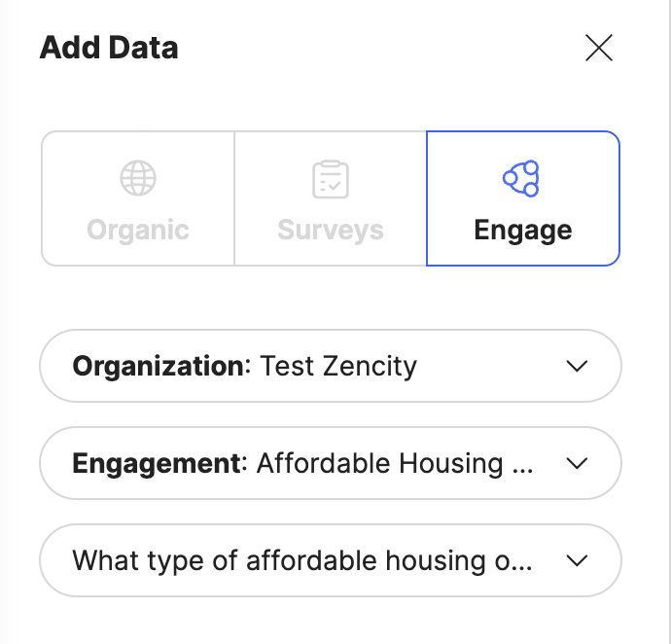
Task: Click the Test Zencity organization value
Action: (x=338, y=367)
